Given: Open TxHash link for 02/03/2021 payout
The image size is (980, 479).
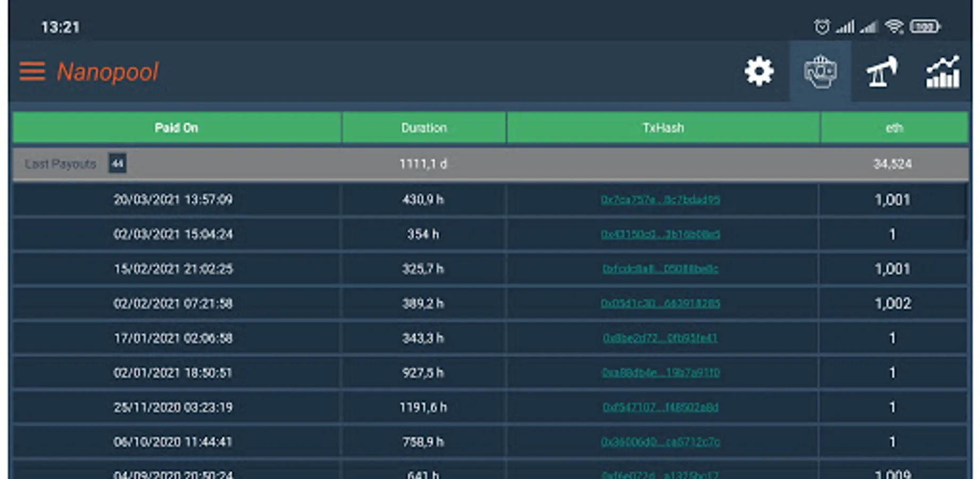Looking at the screenshot, I should [x=660, y=234].
